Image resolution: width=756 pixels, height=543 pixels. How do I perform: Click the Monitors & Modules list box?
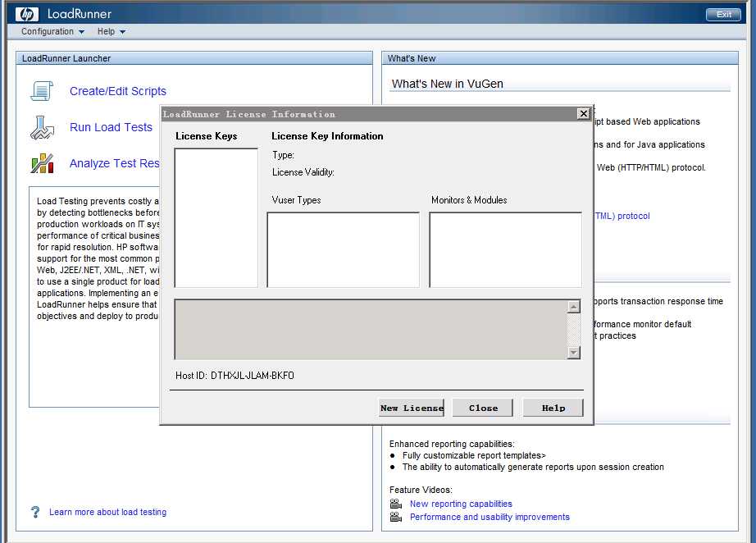tap(505, 250)
